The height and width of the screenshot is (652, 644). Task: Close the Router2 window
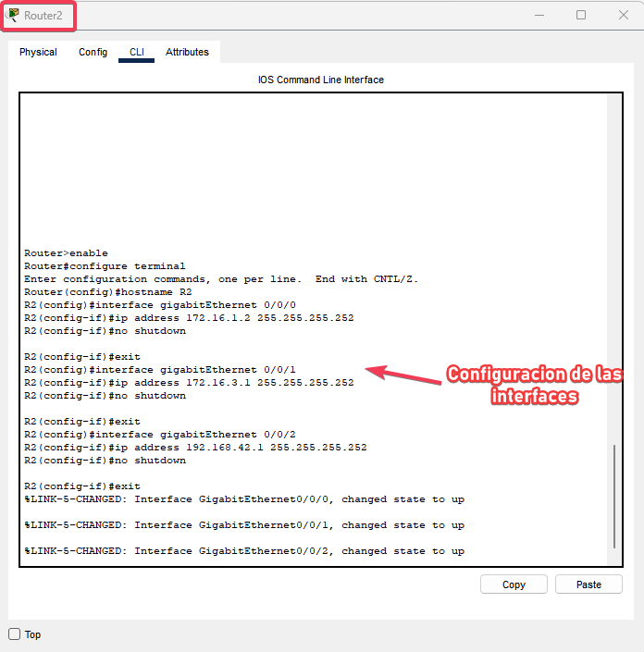(624, 15)
